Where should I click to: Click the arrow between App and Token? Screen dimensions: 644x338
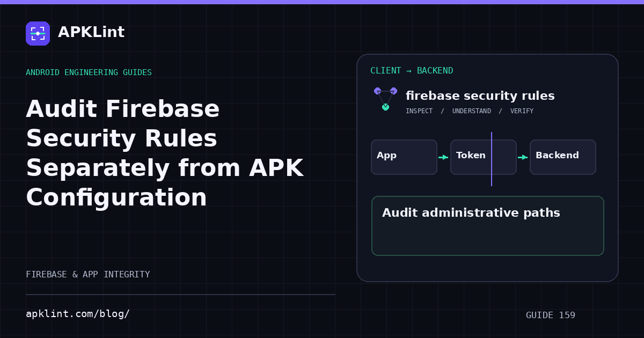tap(443, 157)
